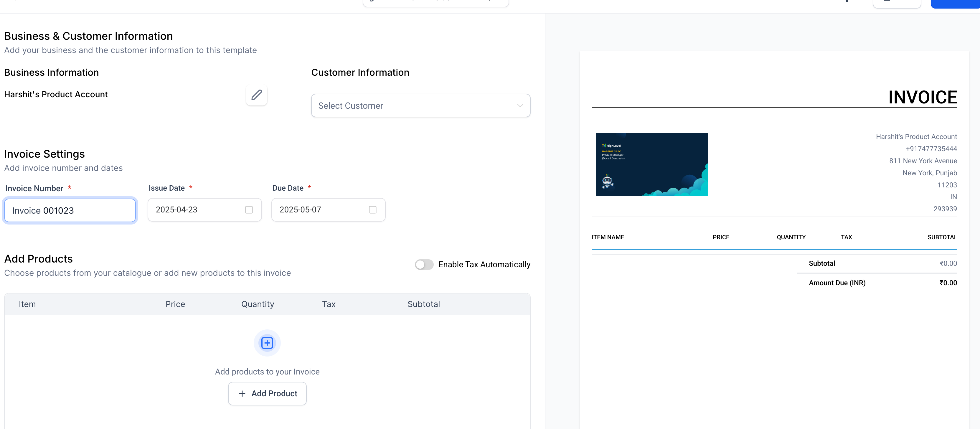This screenshot has height=429, width=980.
Task: Click the blue plus-square icon above Add products
Action: [267, 343]
